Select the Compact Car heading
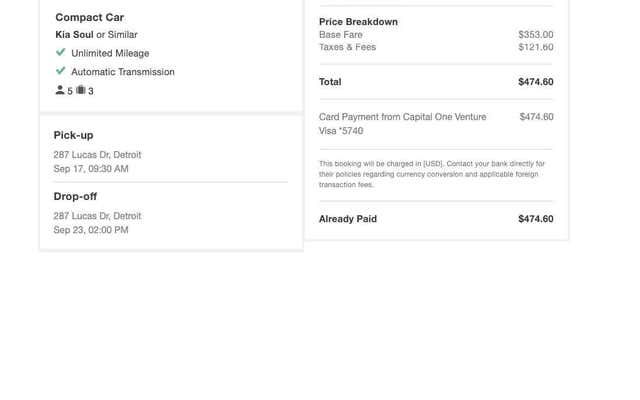This screenshot has height=400, width=640. pos(89,18)
